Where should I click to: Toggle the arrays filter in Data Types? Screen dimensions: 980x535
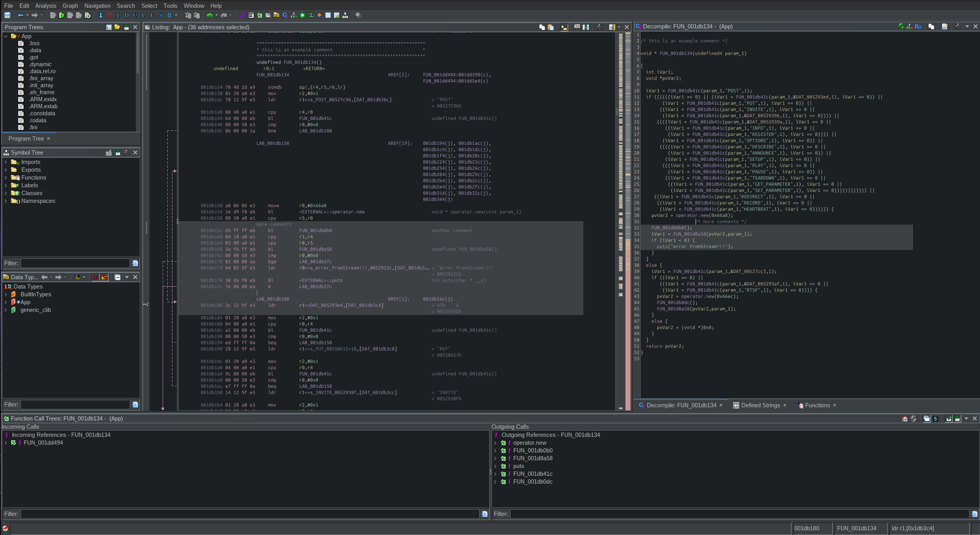(x=95, y=277)
